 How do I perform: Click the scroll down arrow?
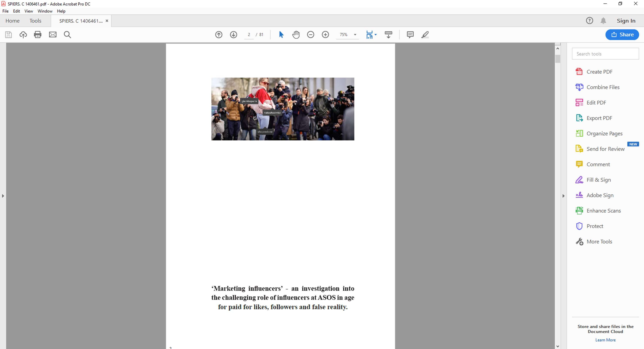(x=558, y=346)
